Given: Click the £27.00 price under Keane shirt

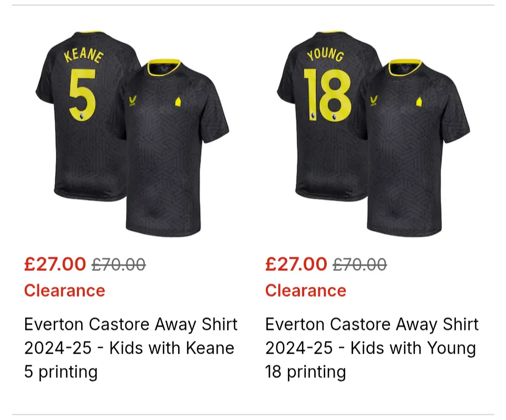Looking at the screenshot, I should (55, 264).
